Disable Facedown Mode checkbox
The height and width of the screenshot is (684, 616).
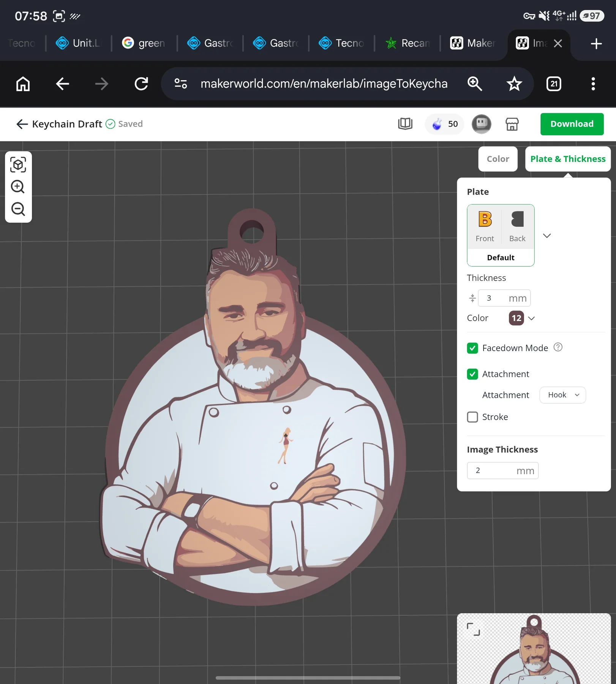click(x=472, y=348)
